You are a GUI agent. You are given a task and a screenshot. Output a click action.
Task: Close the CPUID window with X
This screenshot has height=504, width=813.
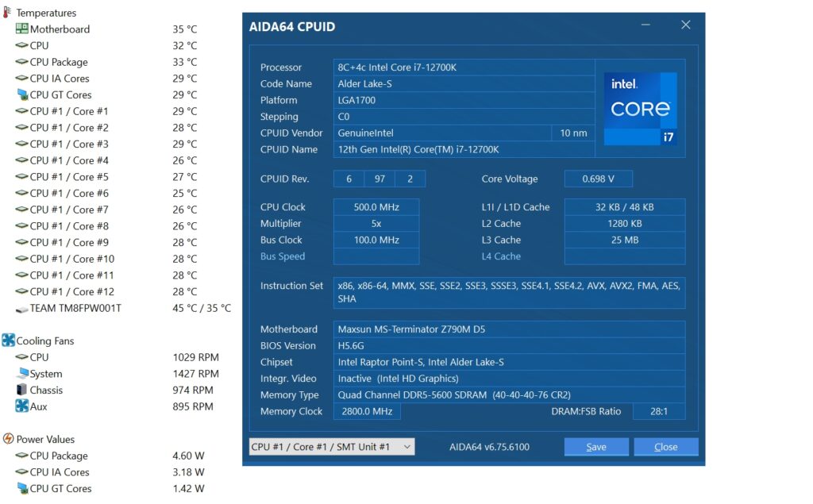(x=685, y=25)
